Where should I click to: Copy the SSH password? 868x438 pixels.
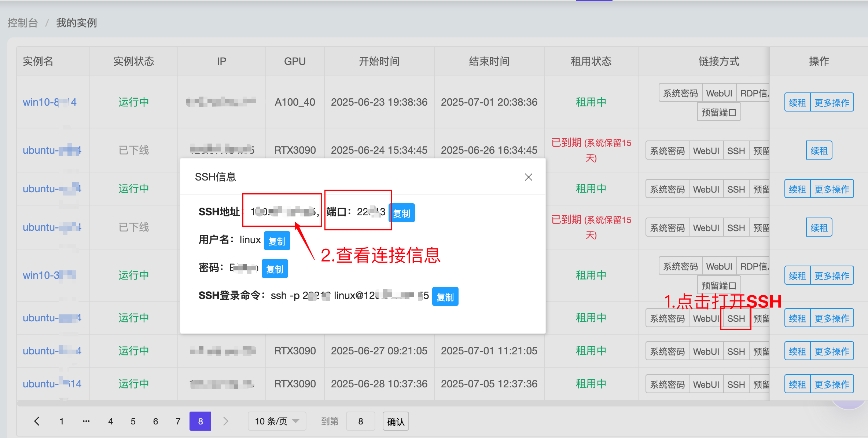coord(275,269)
